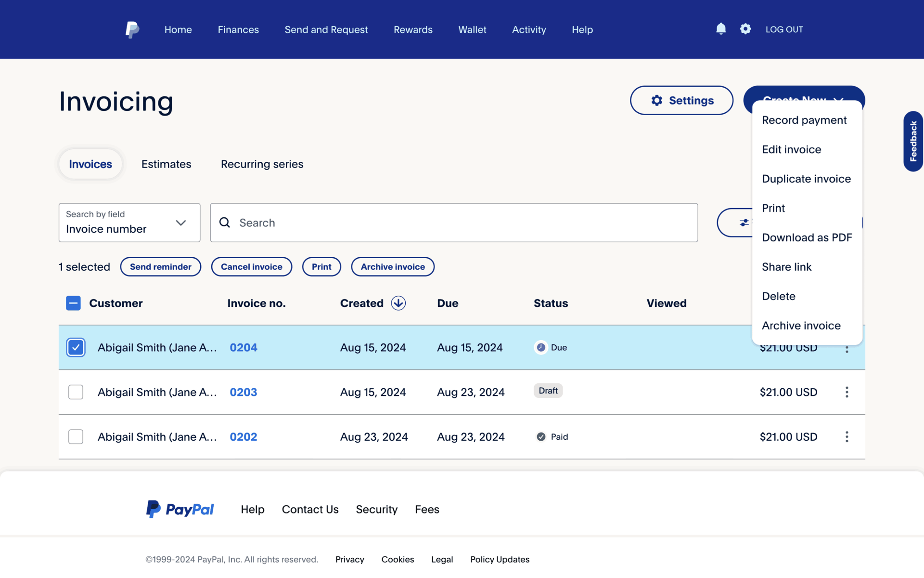Open the Policy Updates link
924x578 pixels.
(500, 559)
